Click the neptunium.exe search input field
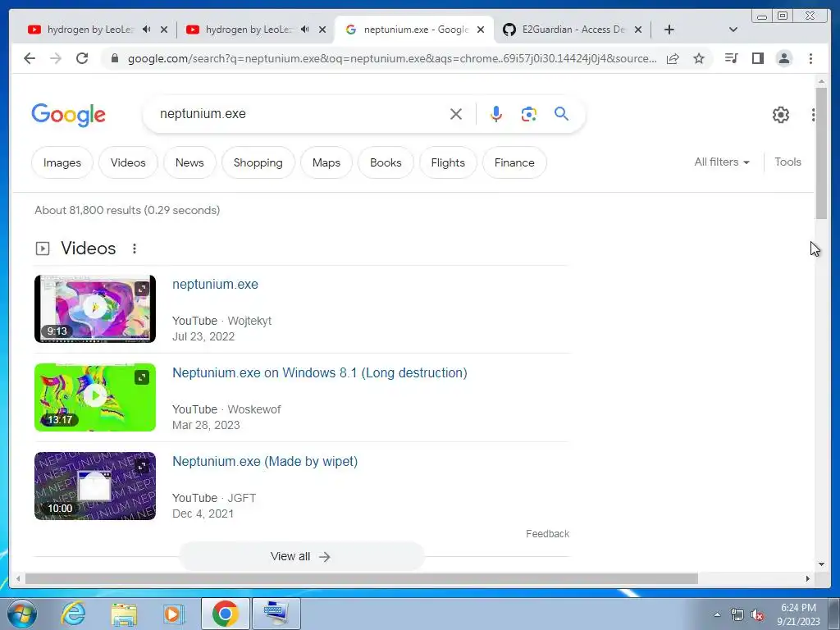This screenshot has height=630, width=840. pos(300,113)
